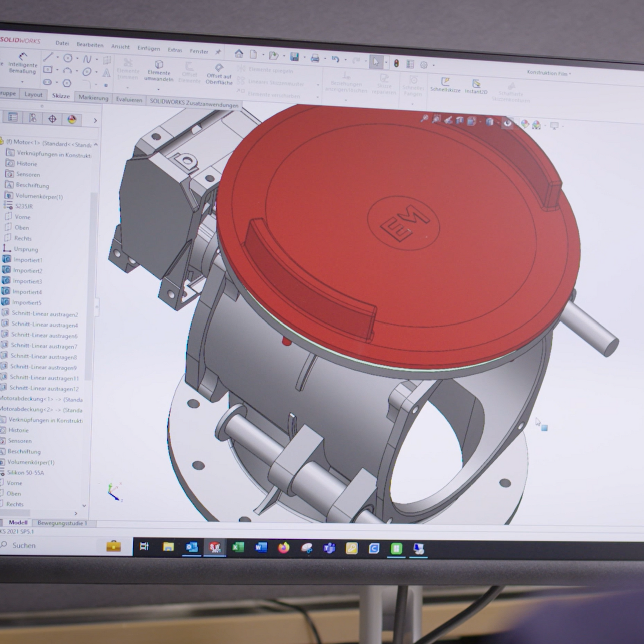Toggle Schnellskizze mode
The image size is (644, 644).
coord(445,85)
